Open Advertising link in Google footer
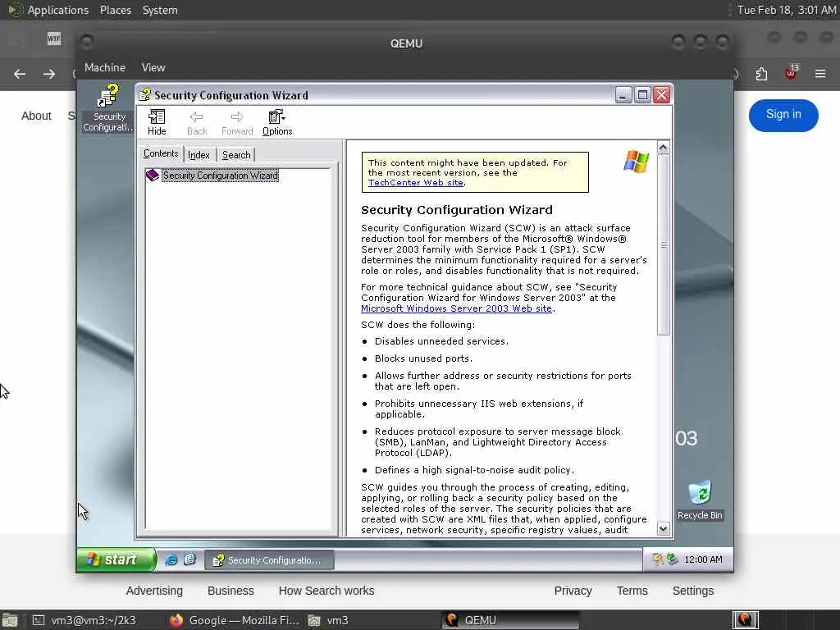The image size is (840, 630). coord(154,591)
